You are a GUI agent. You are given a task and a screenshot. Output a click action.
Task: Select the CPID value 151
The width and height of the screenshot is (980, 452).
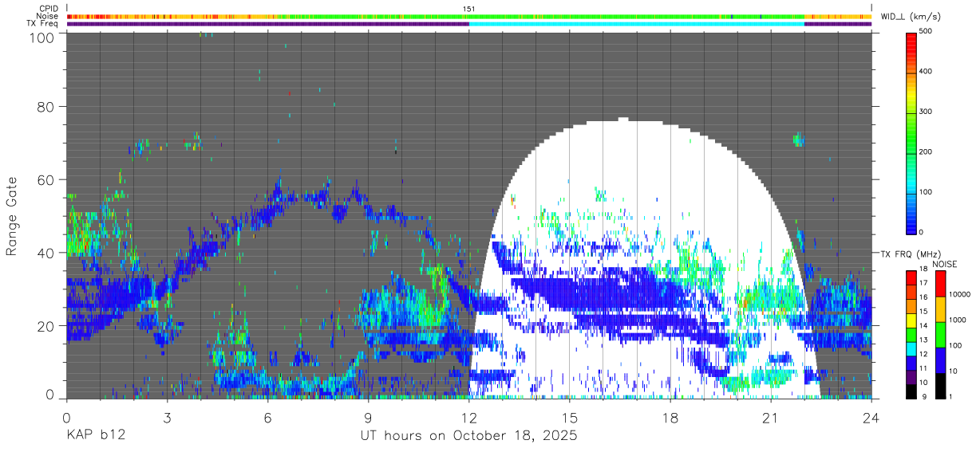[x=469, y=9]
